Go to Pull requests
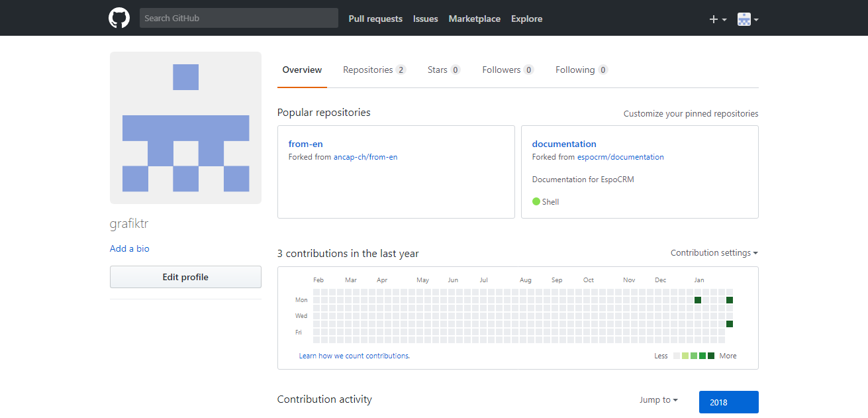This screenshot has width=868, height=418. [375, 19]
